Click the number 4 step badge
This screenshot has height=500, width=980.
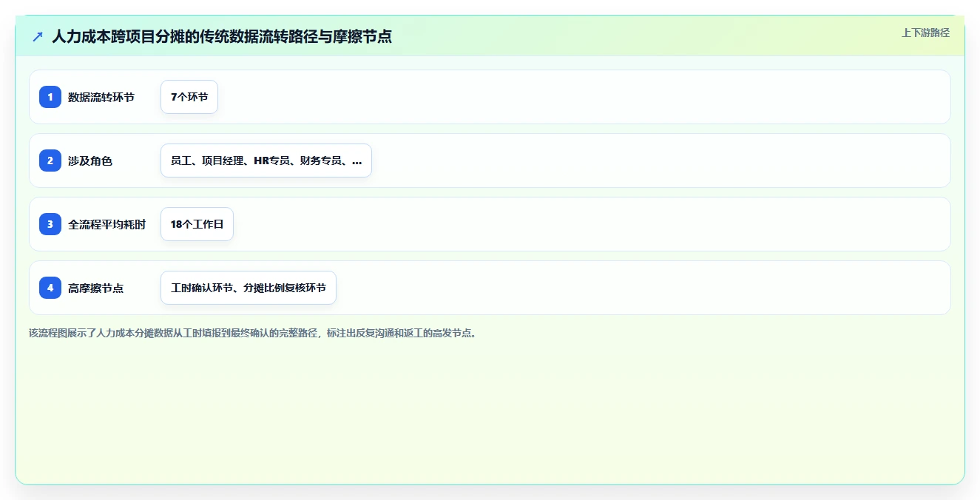pyautogui.click(x=50, y=288)
